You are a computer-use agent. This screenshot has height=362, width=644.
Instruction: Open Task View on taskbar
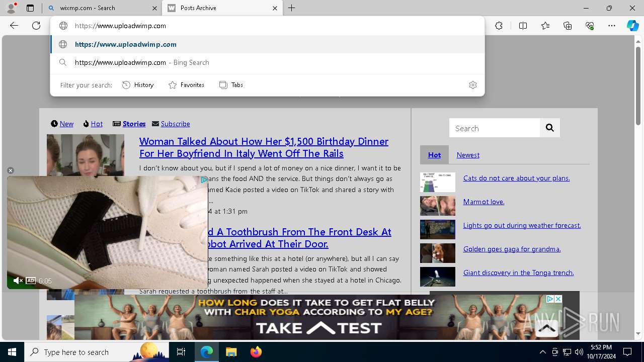(x=181, y=352)
